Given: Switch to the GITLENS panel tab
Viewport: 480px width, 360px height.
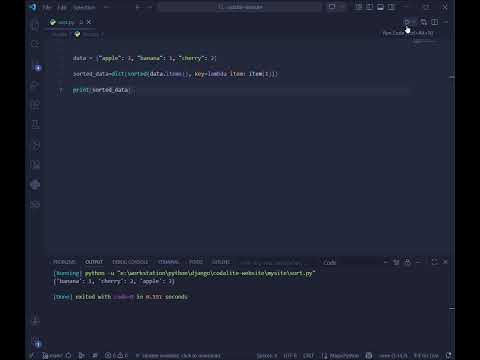Looking at the screenshot, I should coord(221,262).
